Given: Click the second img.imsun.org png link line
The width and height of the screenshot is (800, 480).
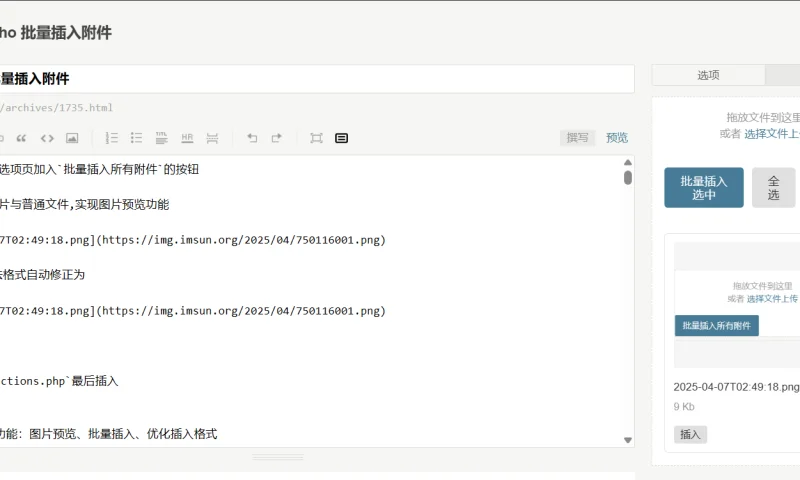Looking at the screenshot, I should click(x=193, y=311).
